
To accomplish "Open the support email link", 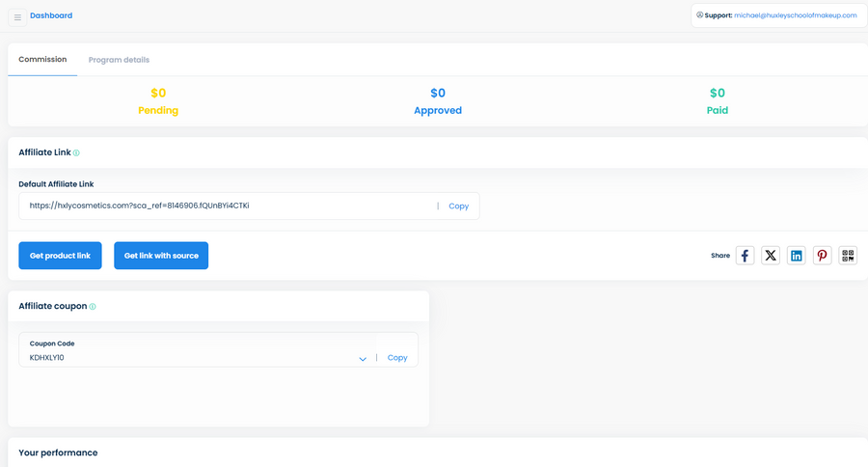I will coord(795,15).
